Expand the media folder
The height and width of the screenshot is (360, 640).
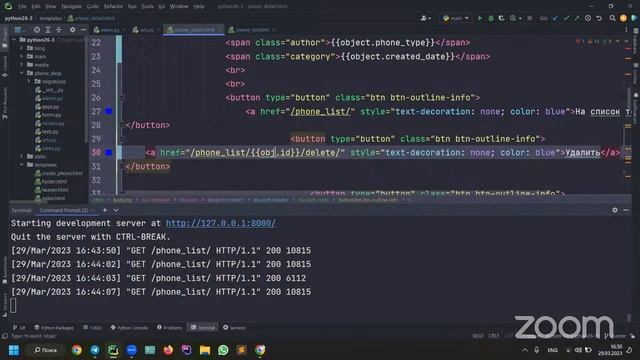pyautogui.click(x=22, y=65)
